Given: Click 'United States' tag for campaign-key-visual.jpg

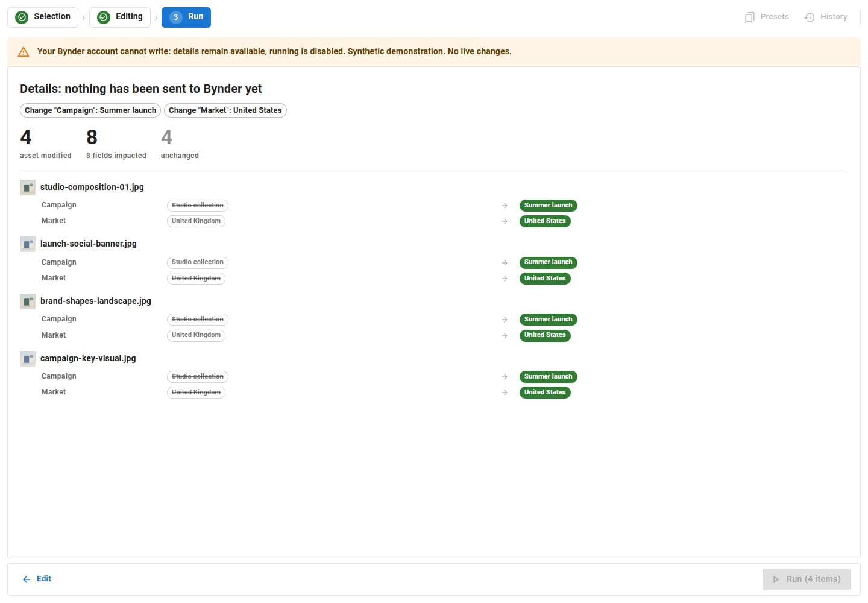Looking at the screenshot, I should pos(545,393).
